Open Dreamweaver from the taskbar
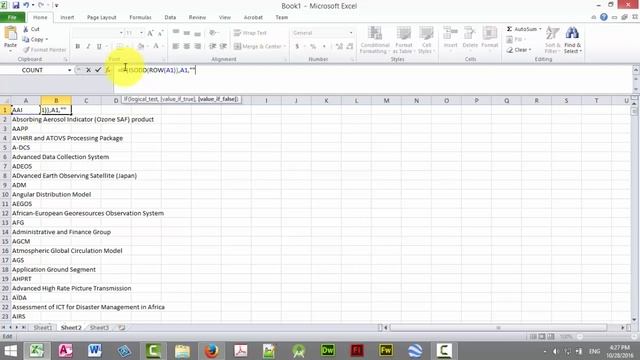 click(x=328, y=351)
